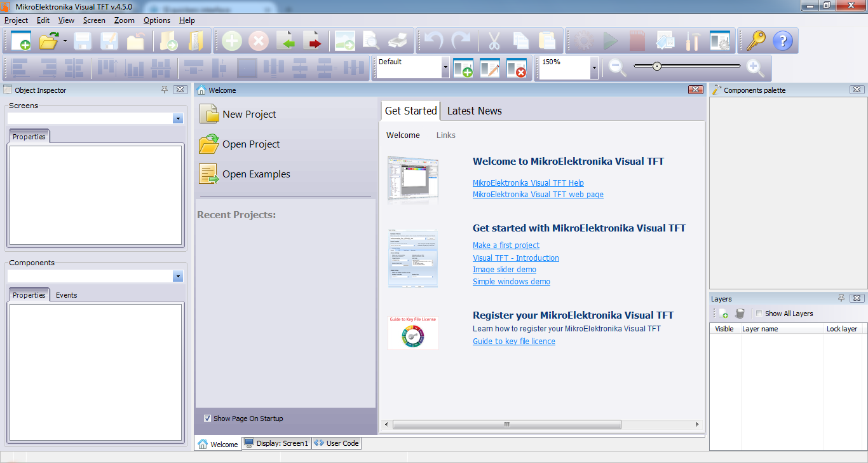Switch to the Latest News tab

(475, 111)
